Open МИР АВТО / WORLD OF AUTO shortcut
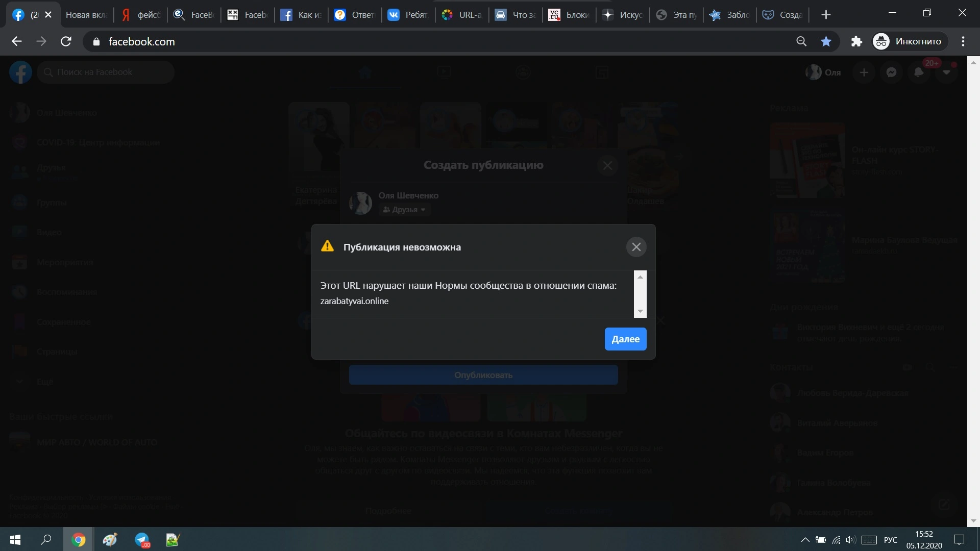The image size is (980, 551). click(x=84, y=442)
